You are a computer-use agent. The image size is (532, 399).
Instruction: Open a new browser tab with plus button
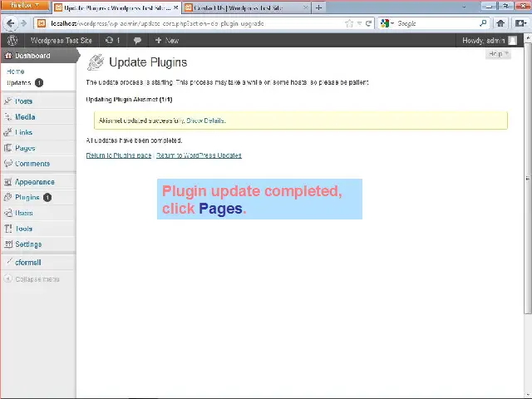click(x=318, y=7)
